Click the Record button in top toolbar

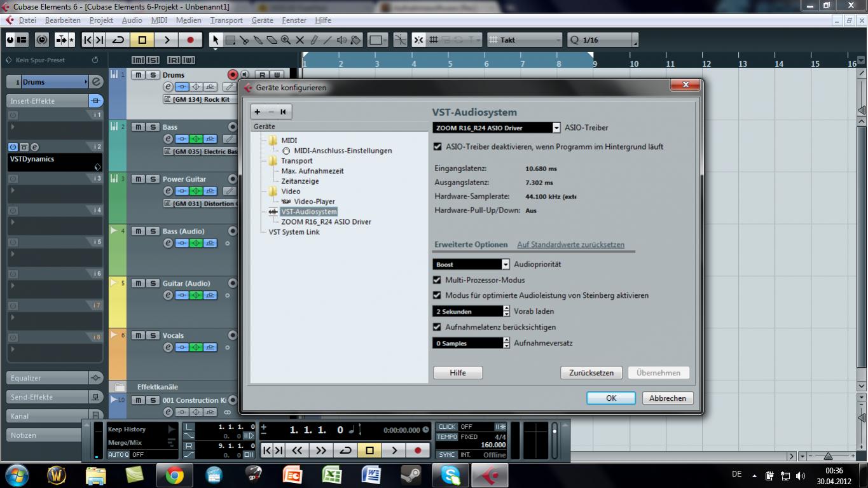click(190, 40)
